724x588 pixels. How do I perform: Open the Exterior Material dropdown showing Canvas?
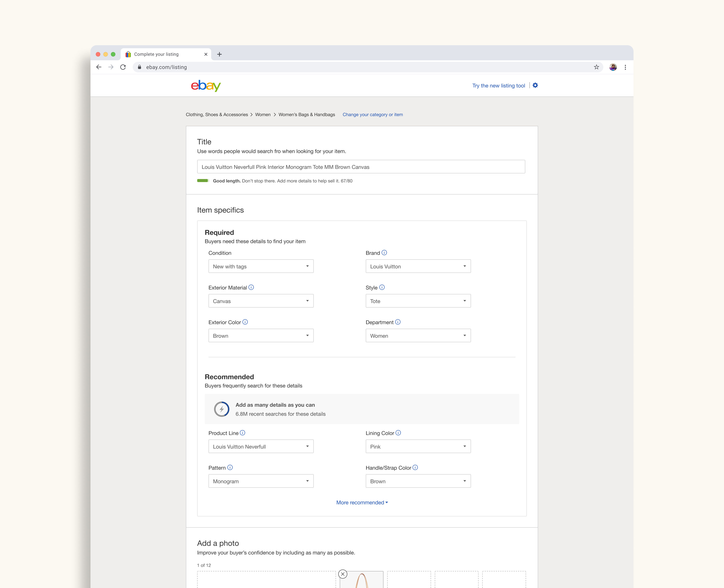261,301
